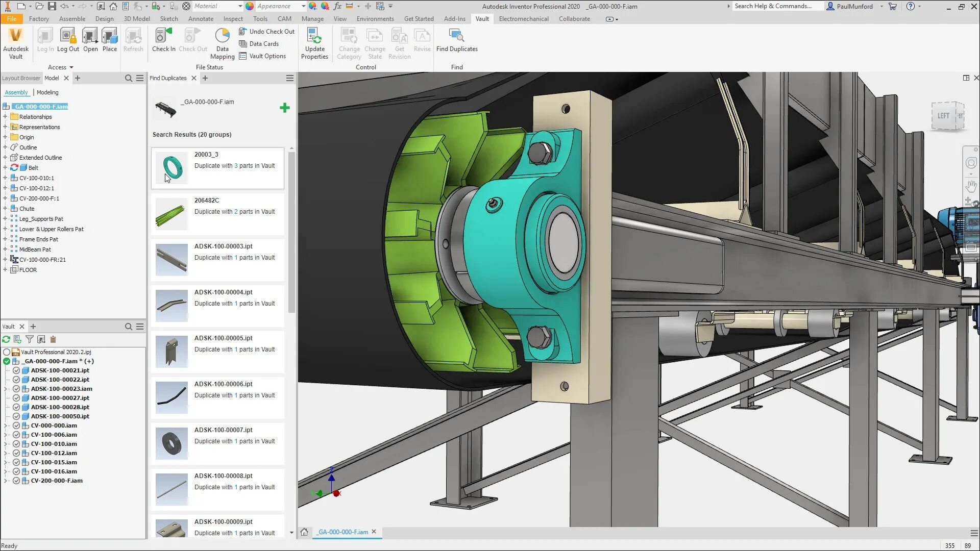
Task: Open Vault Options
Action: tap(262, 56)
